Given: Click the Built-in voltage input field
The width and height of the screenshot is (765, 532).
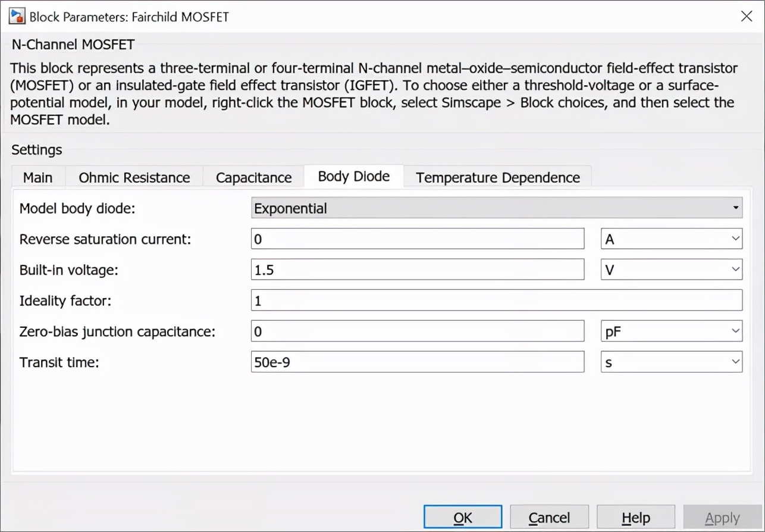Looking at the screenshot, I should (x=417, y=270).
